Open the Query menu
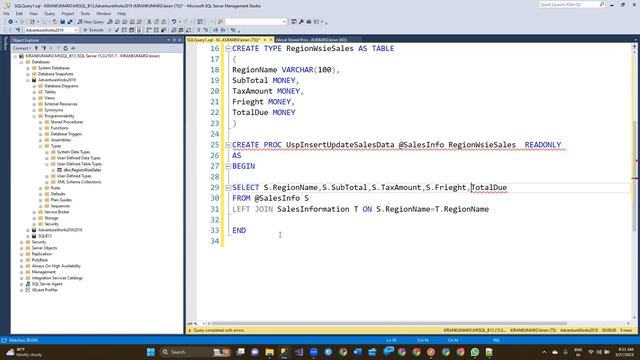The width and height of the screenshot is (640, 360). pos(49,13)
